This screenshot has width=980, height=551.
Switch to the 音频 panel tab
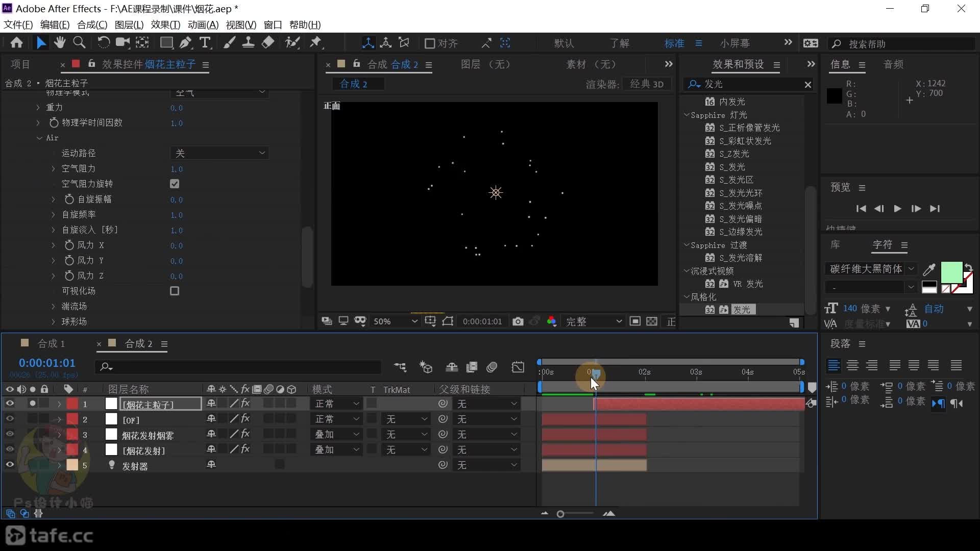pos(893,64)
